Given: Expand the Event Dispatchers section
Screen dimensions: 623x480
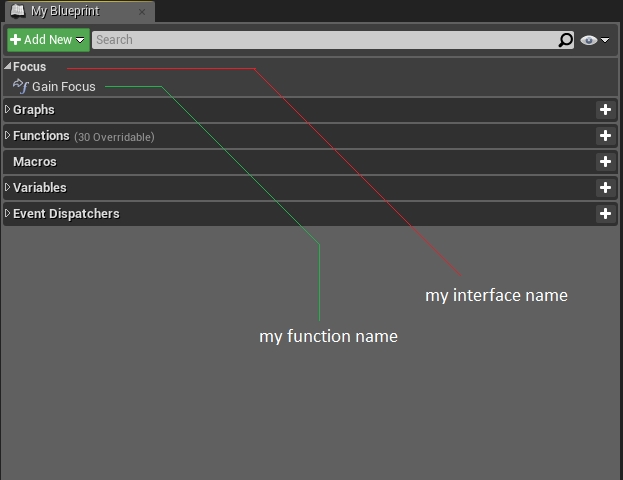Looking at the screenshot, I should point(7,213).
